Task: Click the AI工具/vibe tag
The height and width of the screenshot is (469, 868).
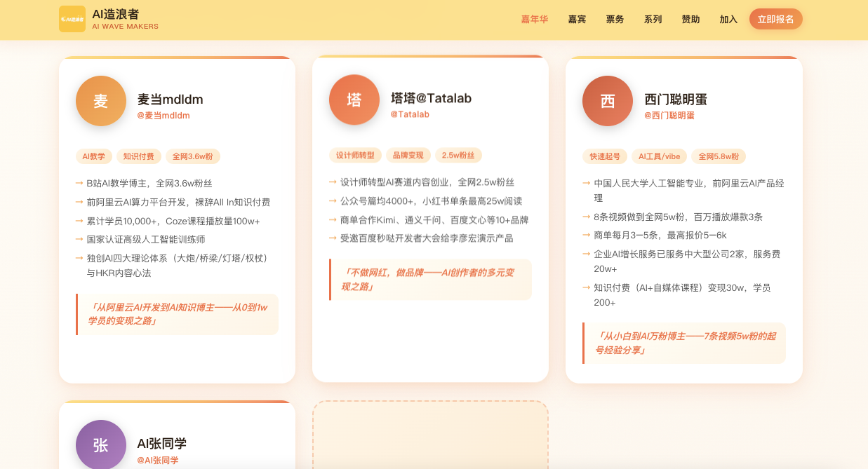Action: [659, 156]
